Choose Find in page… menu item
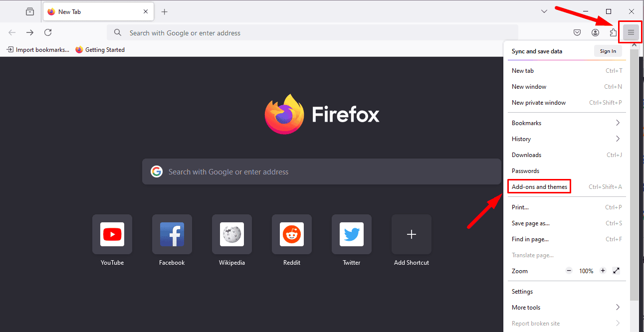Viewport: 644px width, 332px height. pos(567,239)
